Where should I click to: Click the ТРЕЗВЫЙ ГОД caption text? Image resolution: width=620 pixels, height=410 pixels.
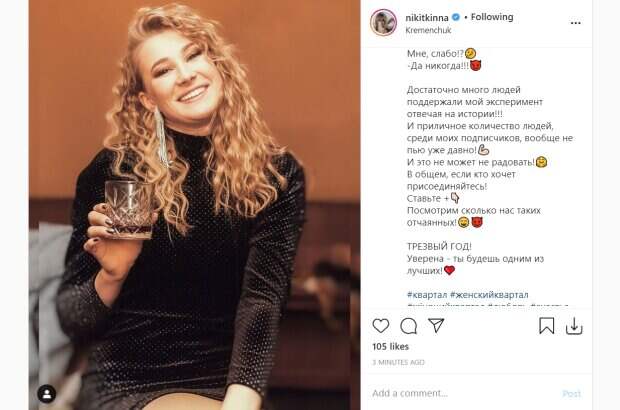[x=439, y=246]
